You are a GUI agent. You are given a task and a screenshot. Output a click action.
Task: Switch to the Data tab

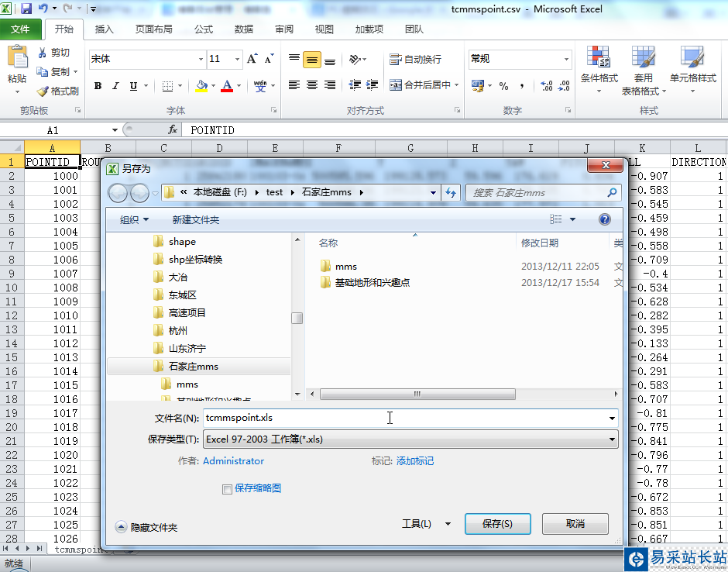[x=244, y=29]
